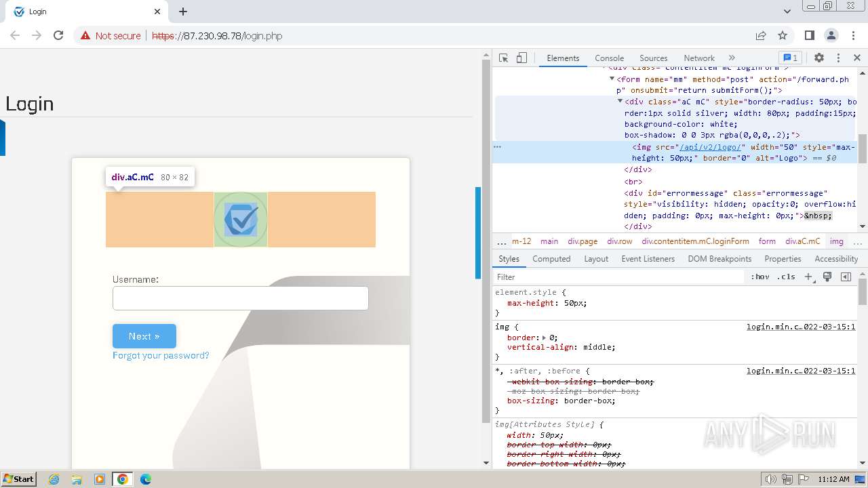Open DevTools settings gear
Screen dimensions: 868x488
(819, 58)
